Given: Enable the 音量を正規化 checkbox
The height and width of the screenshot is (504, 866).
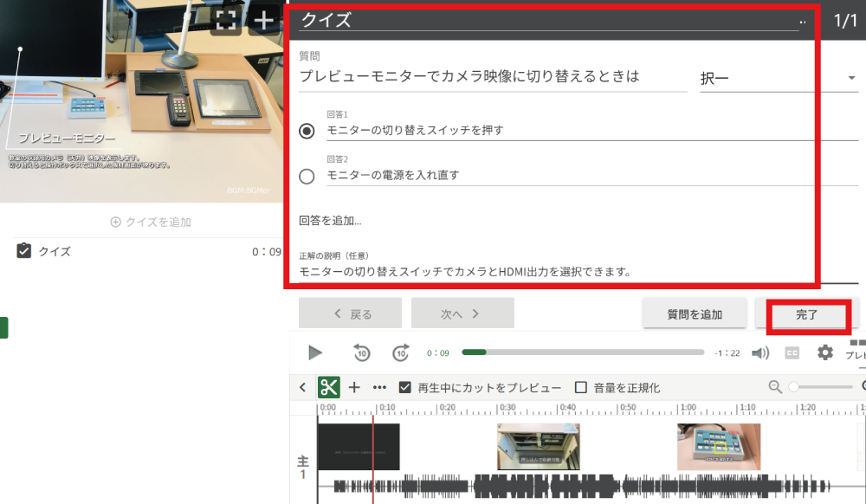Looking at the screenshot, I should (581, 387).
